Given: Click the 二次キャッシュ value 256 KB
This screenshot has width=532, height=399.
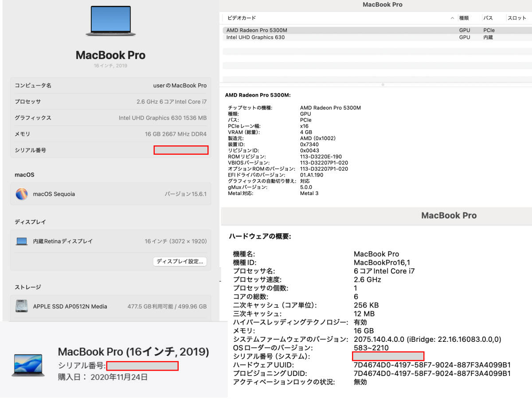Looking at the screenshot, I should [366, 305].
